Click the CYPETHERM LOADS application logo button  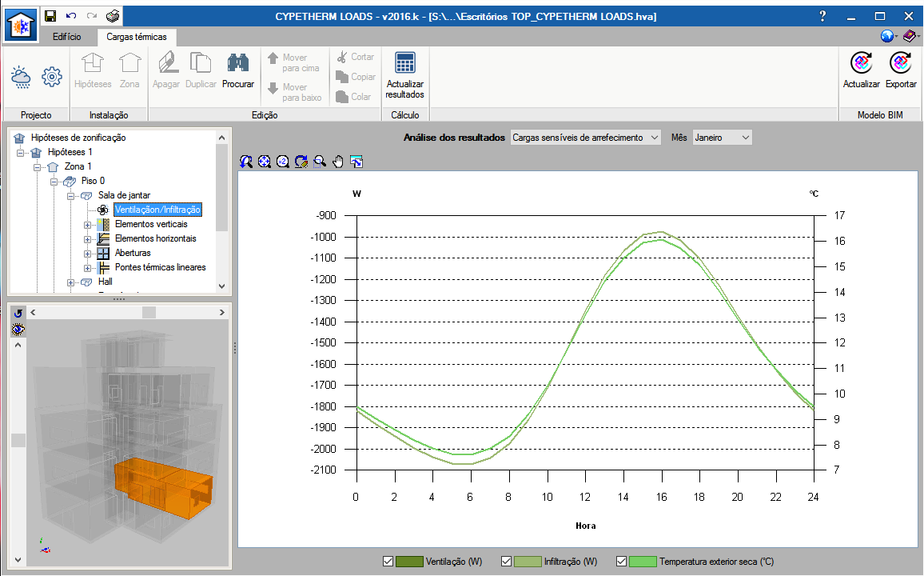coord(21,26)
